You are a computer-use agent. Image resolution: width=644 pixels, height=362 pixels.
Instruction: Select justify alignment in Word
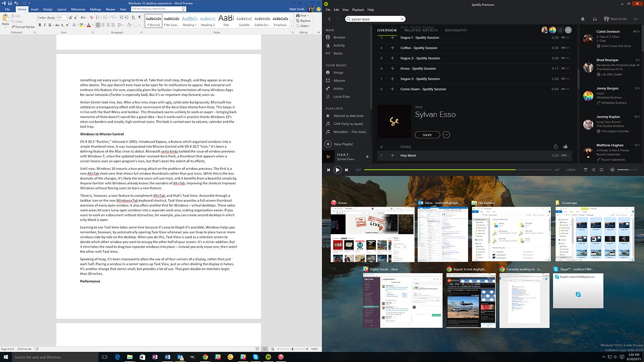(x=113, y=25)
